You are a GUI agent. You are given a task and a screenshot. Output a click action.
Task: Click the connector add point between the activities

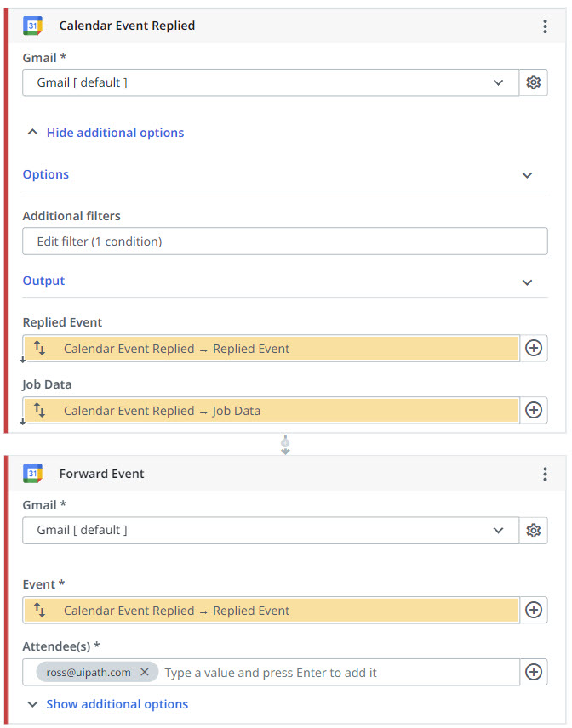pyautogui.click(x=286, y=445)
